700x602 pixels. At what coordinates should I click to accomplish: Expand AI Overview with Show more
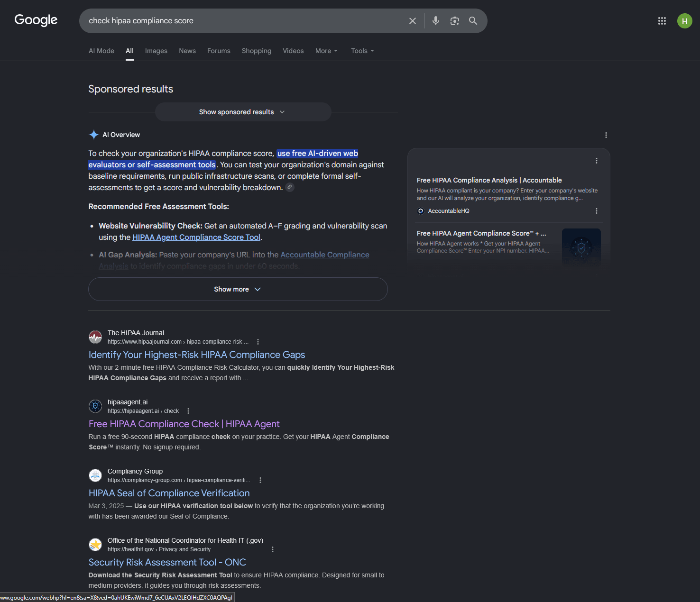pos(238,289)
